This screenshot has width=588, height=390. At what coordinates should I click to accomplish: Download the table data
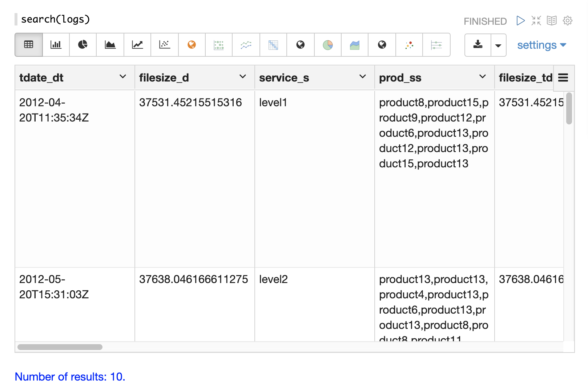pyautogui.click(x=478, y=45)
